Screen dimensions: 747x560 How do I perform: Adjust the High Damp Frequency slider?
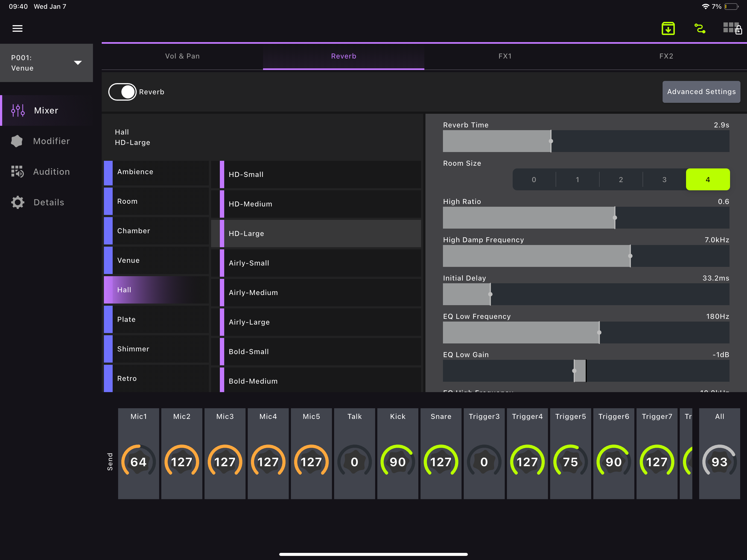(x=586, y=256)
